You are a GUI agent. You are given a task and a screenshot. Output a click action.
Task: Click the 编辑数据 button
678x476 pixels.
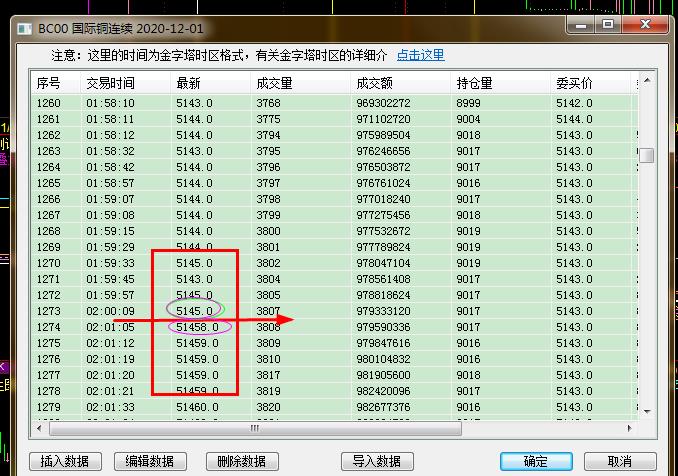(x=150, y=461)
